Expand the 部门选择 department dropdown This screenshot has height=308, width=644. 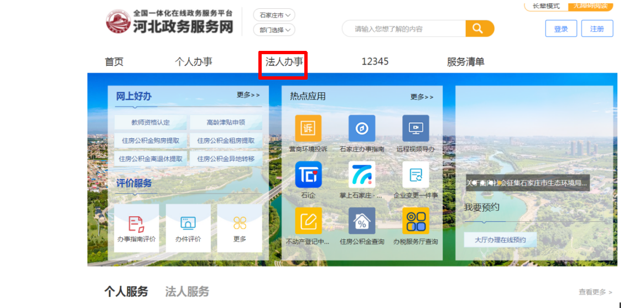(x=274, y=30)
